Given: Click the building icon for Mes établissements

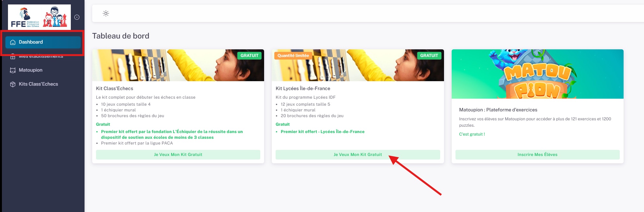Looking at the screenshot, I should [13, 57].
